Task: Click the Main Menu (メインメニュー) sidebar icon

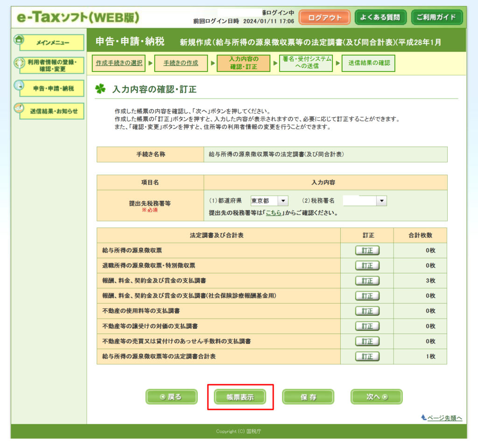Action: point(20,40)
